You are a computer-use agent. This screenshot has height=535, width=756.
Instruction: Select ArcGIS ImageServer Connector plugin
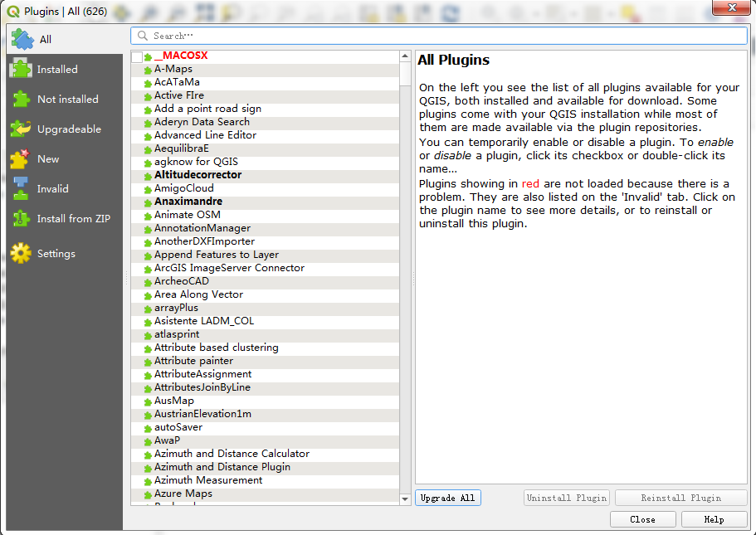pos(229,268)
